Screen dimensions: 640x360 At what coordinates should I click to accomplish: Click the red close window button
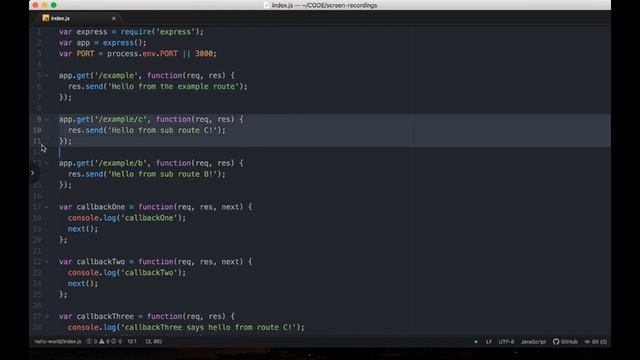pos(36,5)
